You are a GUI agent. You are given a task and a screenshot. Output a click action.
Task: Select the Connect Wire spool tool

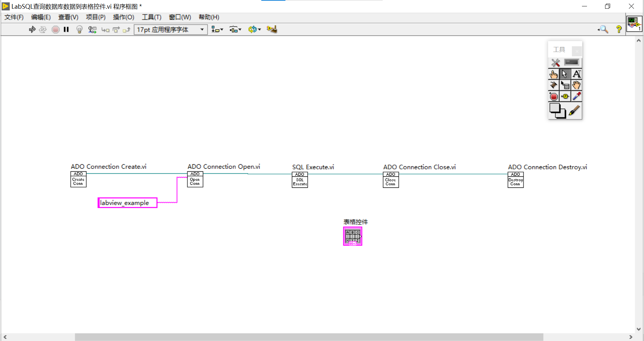click(553, 85)
